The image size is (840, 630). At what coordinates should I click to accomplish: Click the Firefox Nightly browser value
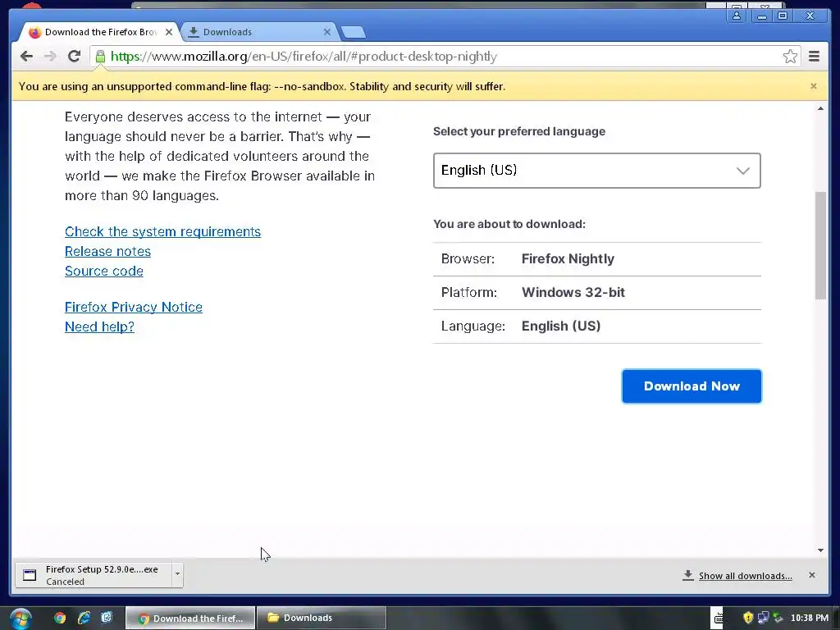(568, 258)
